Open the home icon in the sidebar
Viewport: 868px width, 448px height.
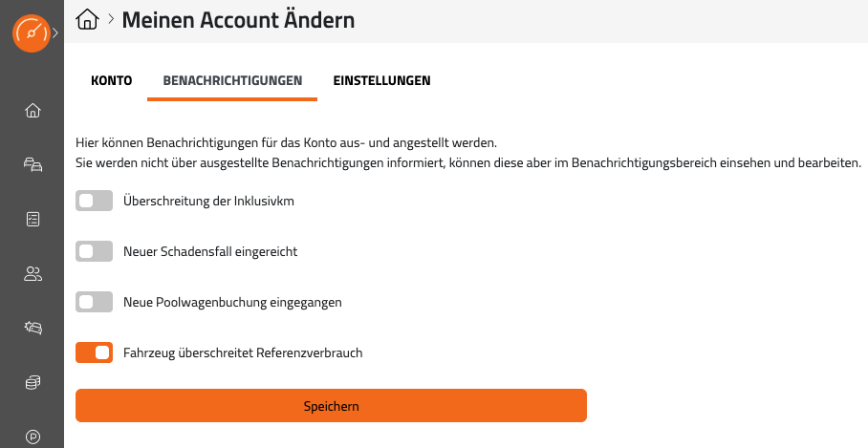click(x=33, y=111)
